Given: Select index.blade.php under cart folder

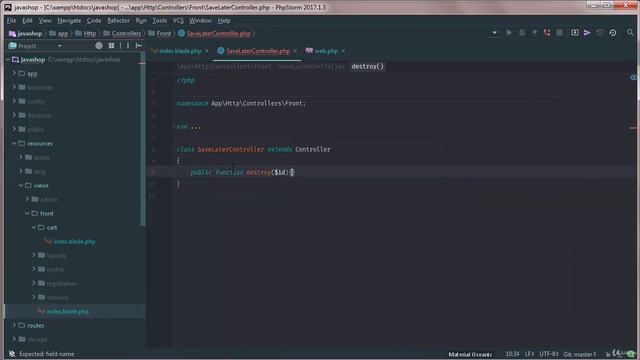Looking at the screenshot, I should (74, 242).
